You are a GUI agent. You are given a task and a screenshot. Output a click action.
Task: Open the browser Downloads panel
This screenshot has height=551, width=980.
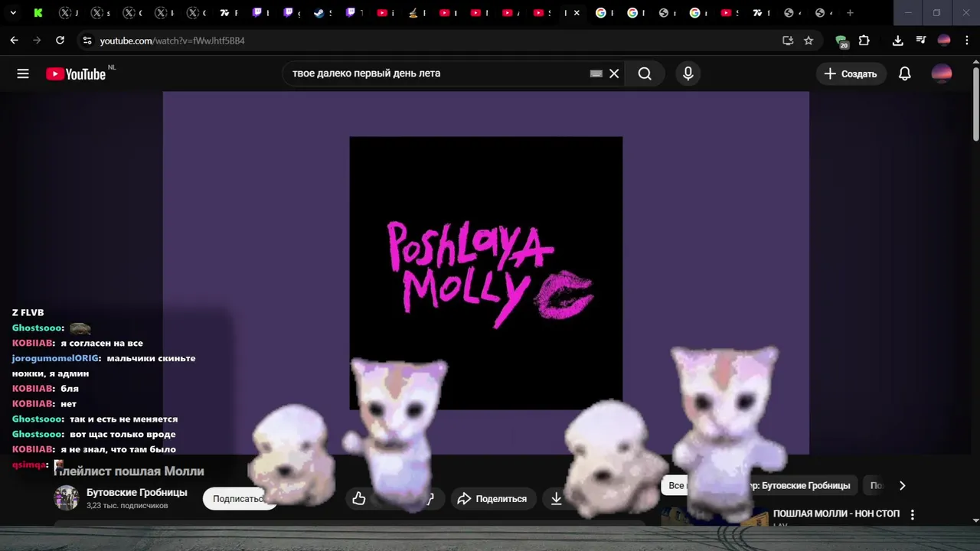click(x=898, y=41)
